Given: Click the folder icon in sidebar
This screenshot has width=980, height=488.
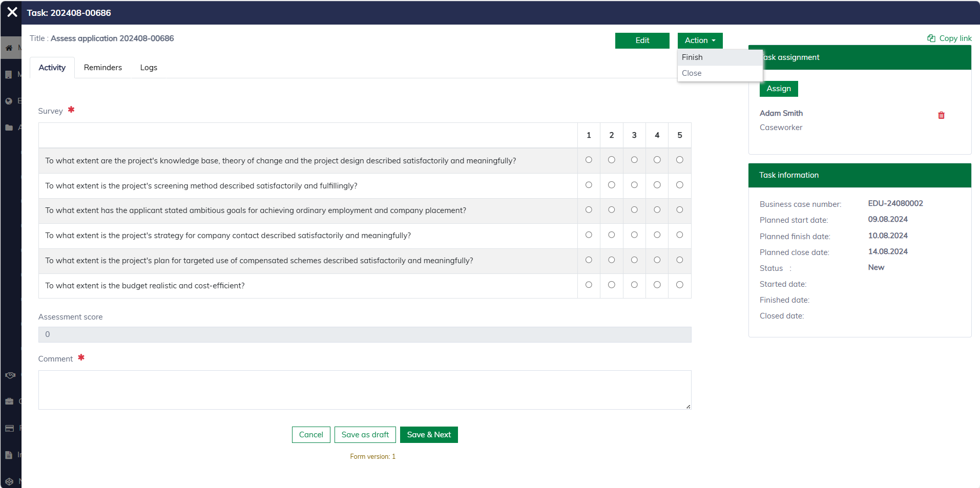Looking at the screenshot, I should [x=9, y=128].
